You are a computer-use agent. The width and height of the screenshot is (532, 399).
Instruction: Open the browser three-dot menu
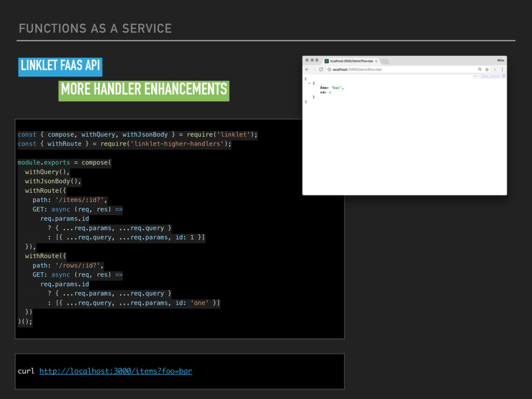pos(502,70)
